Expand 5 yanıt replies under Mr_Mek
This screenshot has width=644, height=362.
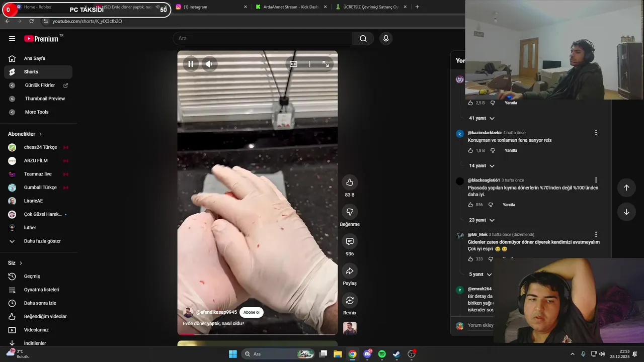(480, 275)
